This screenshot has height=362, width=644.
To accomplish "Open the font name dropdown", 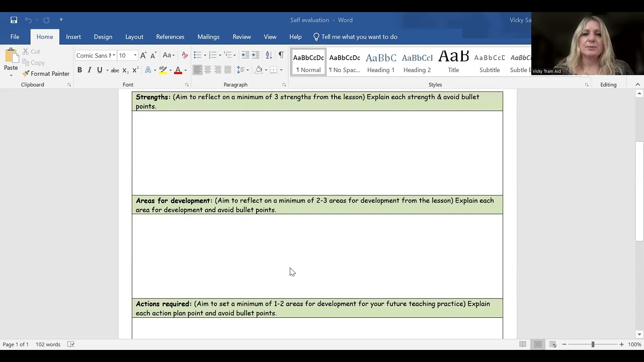I will click(114, 55).
